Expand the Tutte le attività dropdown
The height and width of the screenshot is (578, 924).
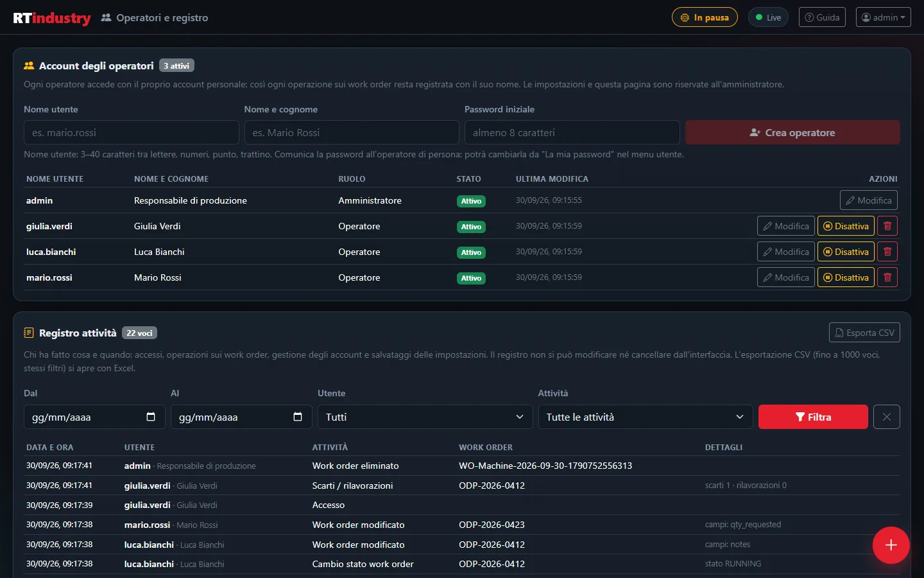646,417
